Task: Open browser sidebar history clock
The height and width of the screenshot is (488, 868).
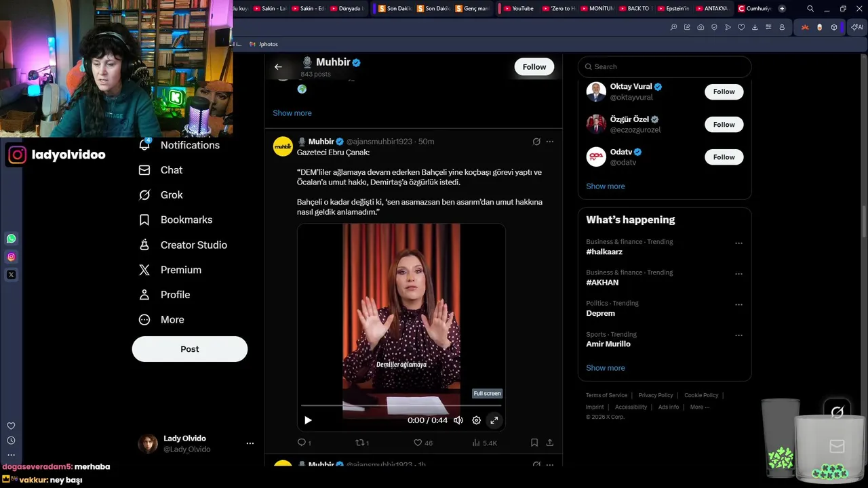Action: (x=11, y=441)
